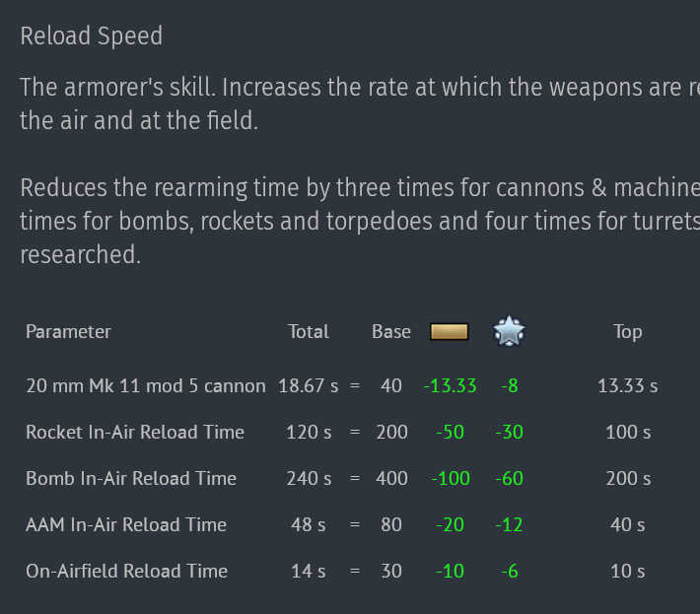The image size is (700, 614).
Task: Select the 48 s AAM total value
Action: click(x=309, y=524)
